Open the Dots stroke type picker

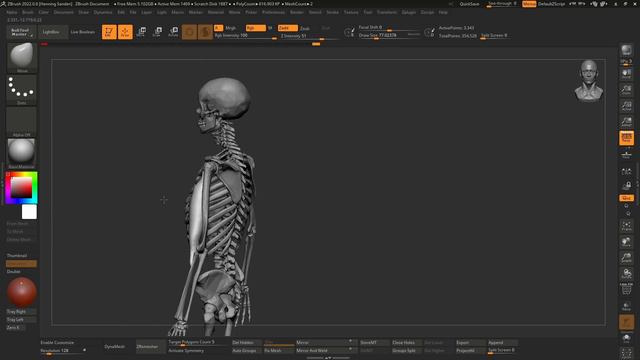click(x=22, y=89)
